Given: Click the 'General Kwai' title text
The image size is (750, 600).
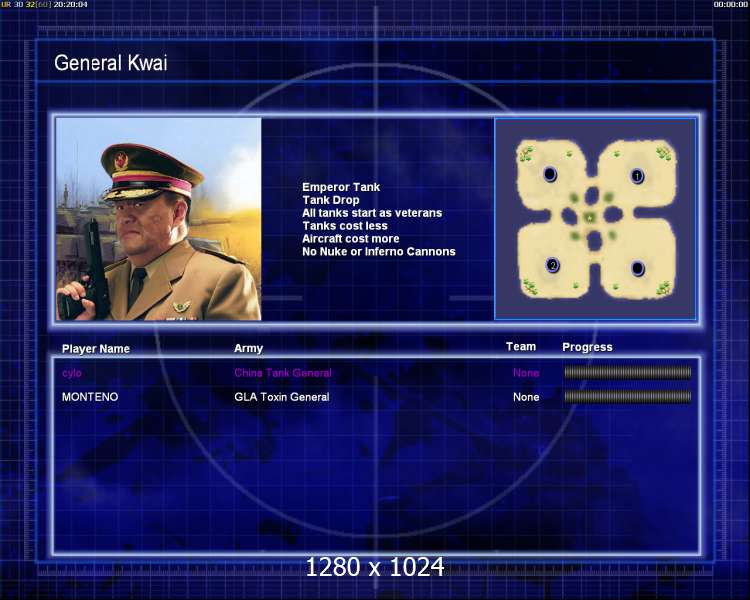Looking at the screenshot, I should coord(110,63).
